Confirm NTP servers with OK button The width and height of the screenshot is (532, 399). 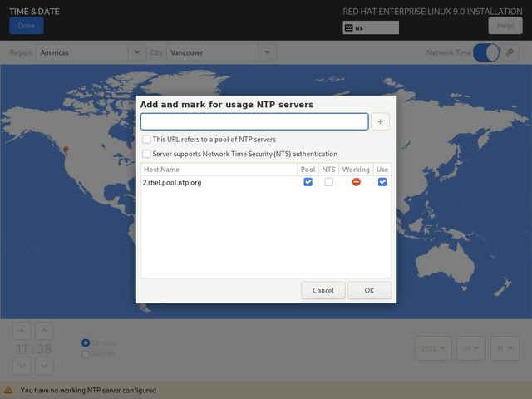pyautogui.click(x=369, y=290)
